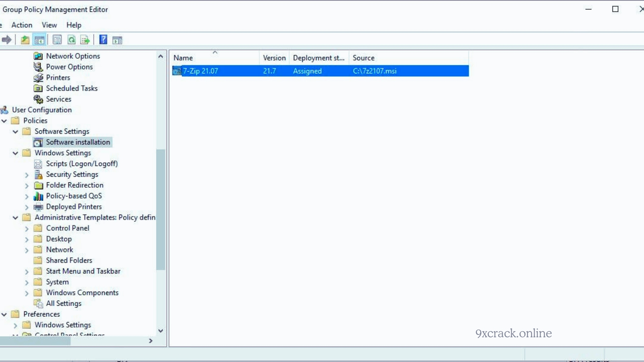This screenshot has width=644, height=362.
Task: Click the Software installation node icon
Action: point(38,142)
